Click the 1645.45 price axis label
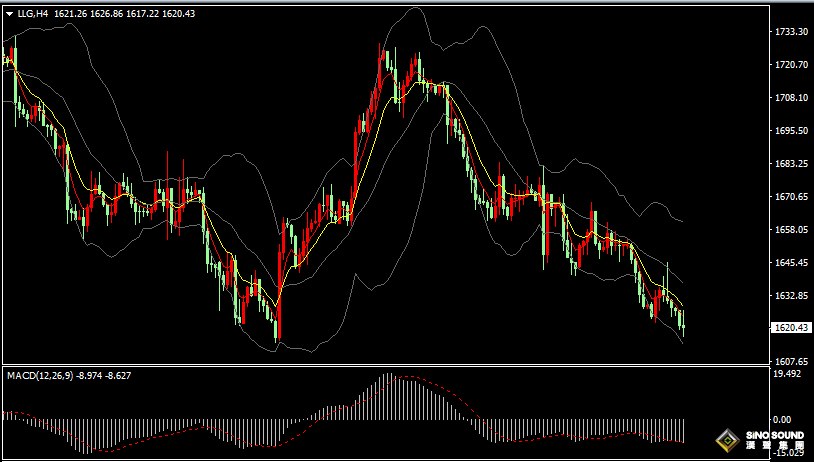This screenshot has height=462, width=814. pos(791,263)
